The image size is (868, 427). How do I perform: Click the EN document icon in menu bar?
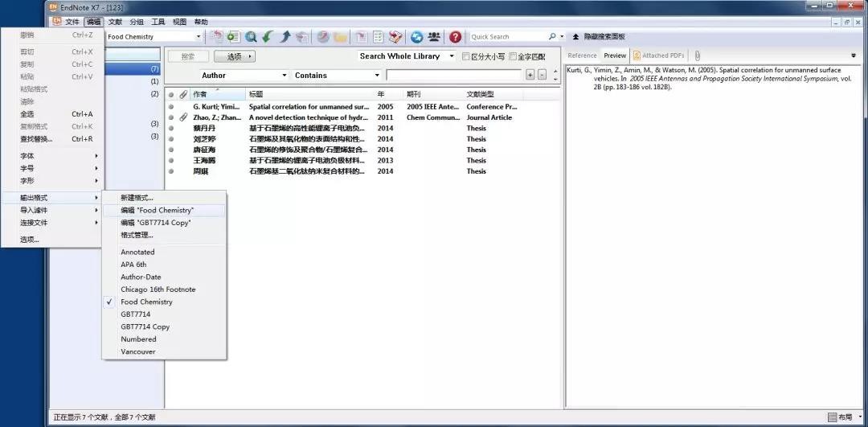coord(56,22)
